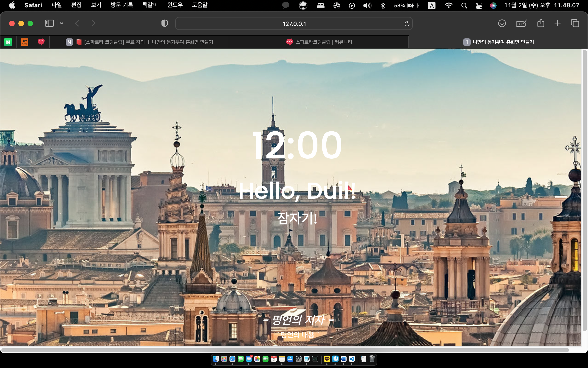Click the page vertical scrollbar
588x368 pixels.
coord(585,190)
